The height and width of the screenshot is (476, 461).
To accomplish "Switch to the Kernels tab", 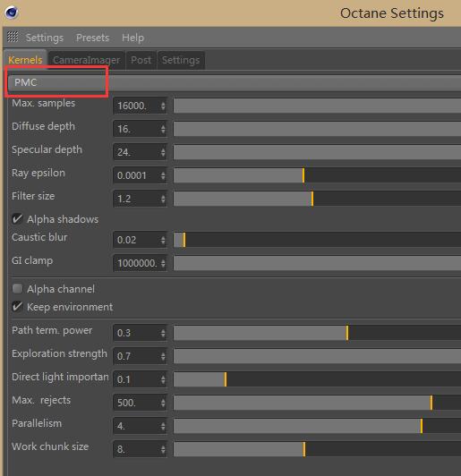I will [25, 60].
